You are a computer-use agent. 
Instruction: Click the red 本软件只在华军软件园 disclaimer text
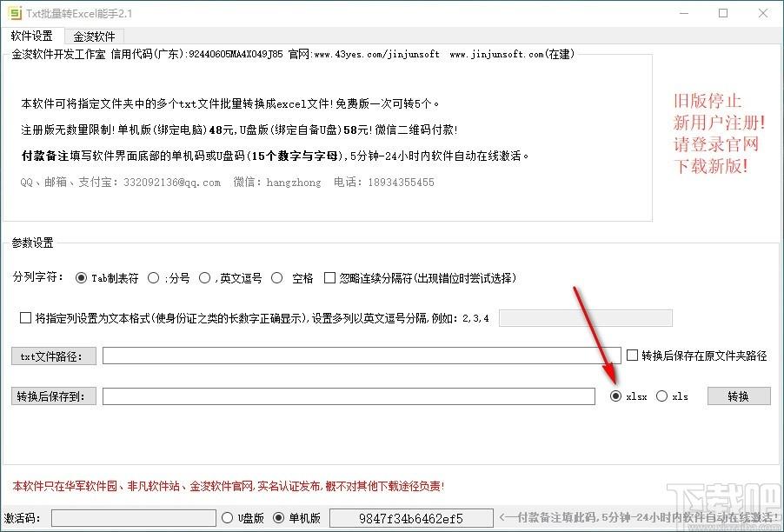228,486
